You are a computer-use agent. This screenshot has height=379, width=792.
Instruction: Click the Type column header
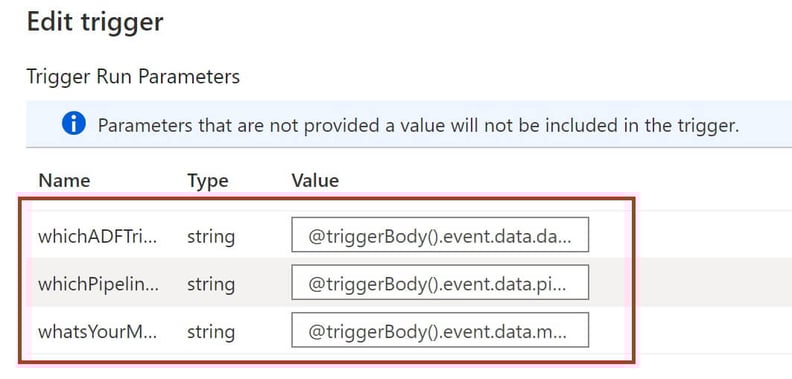pos(208,181)
